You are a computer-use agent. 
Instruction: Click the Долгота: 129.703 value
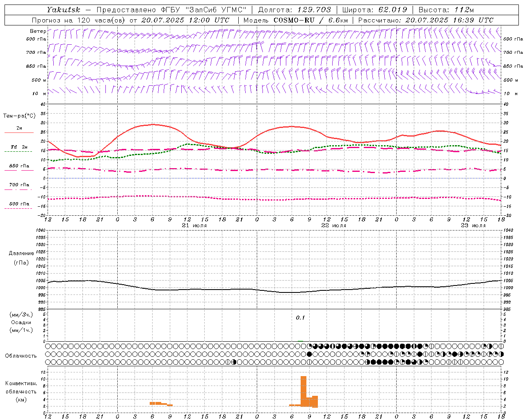click(294, 10)
